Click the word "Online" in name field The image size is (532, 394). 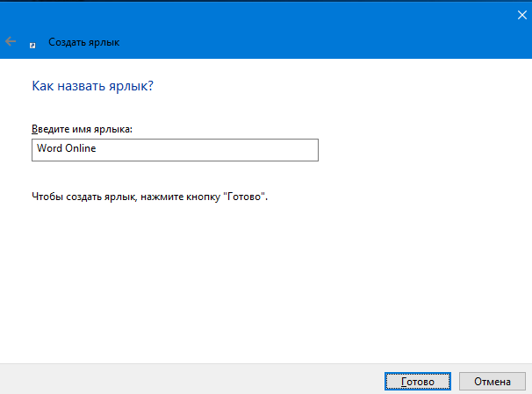point(81,148)
